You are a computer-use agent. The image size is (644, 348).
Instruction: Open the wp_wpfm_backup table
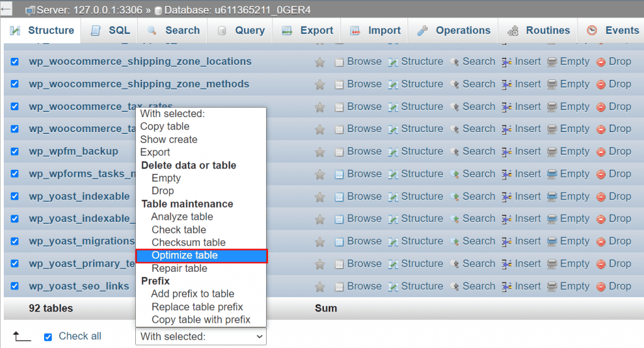[74, 152]
